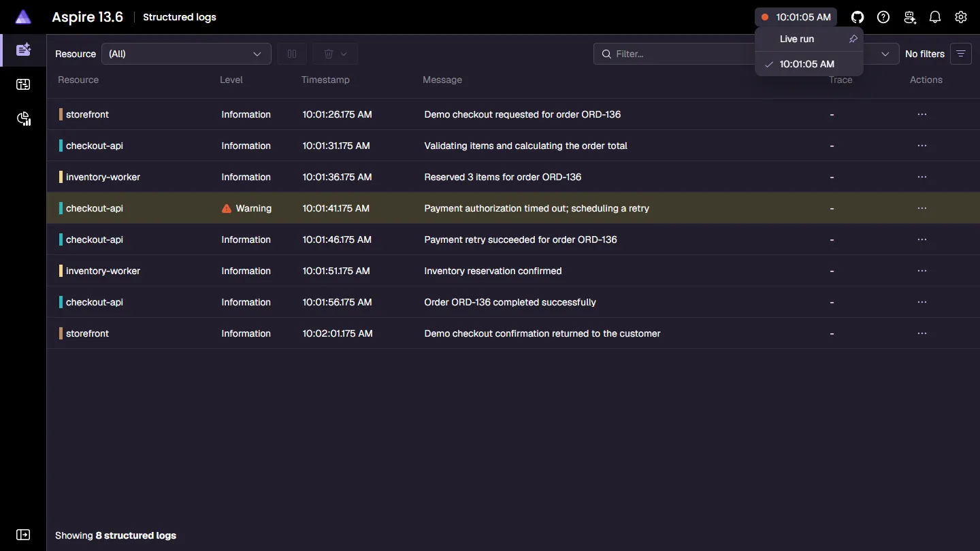Select the checked 10:01:05 AM run entry
The height and width of the screenshot is (551, 980).
point(808,64)
